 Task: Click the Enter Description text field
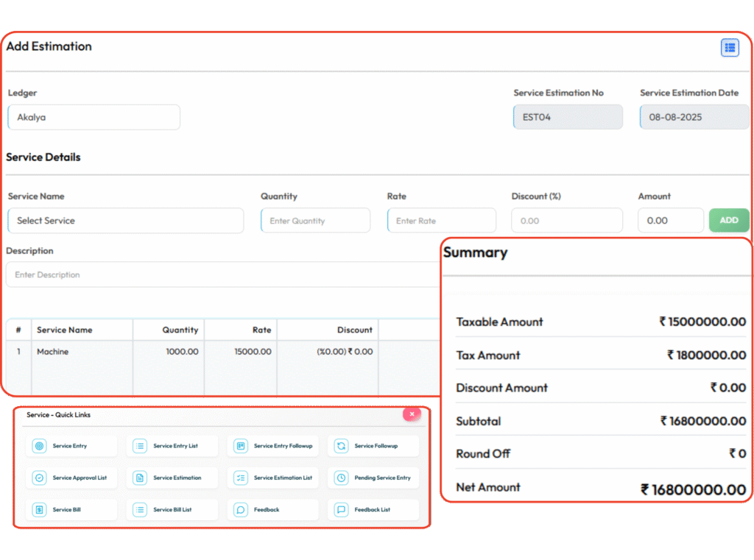(221, 274)
